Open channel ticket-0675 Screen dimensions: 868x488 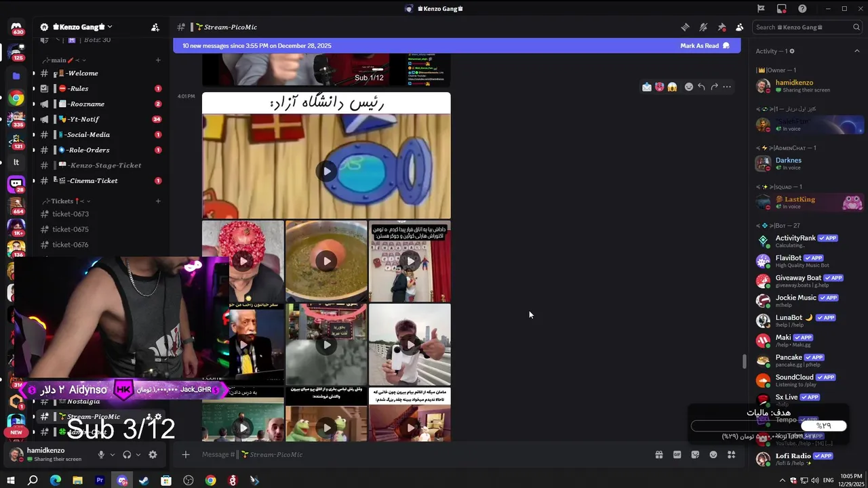pyautogui.click(x=100, y=229)
